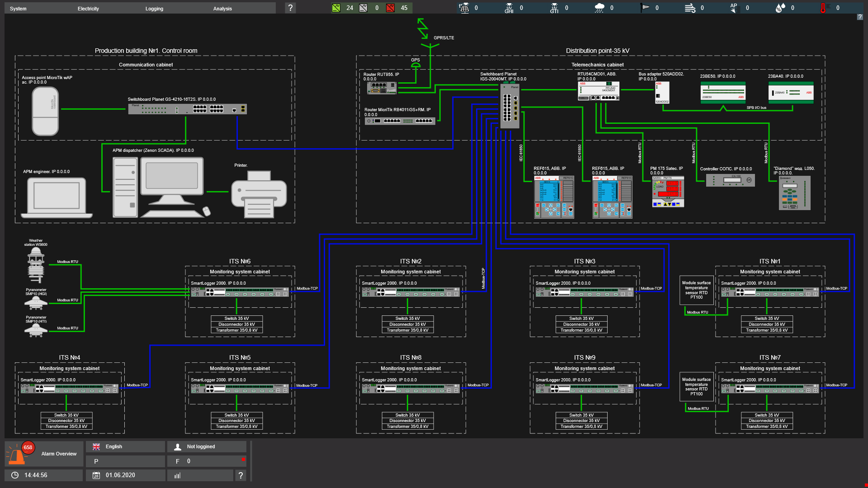Click the humidity droplets icon
Screen dimensions: 868x488
coord(780,8)
